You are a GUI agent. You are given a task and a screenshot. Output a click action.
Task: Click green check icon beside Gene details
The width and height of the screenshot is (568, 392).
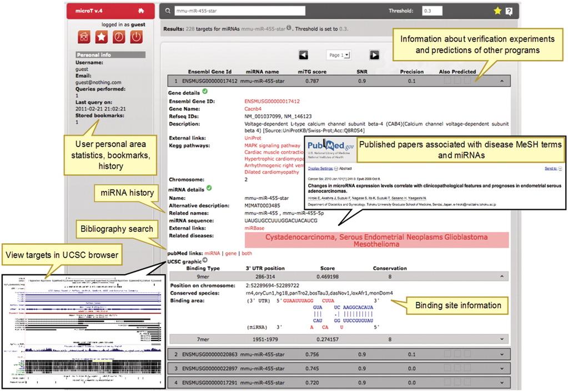tap(205, 92)
